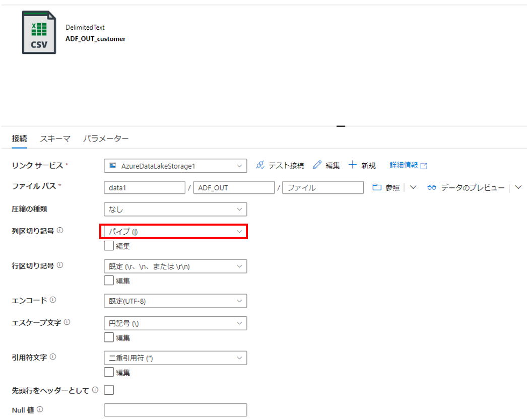Click the plus icon for 新規
The width and height of the screenshot is (527, 420).
[x=353, y=165]
